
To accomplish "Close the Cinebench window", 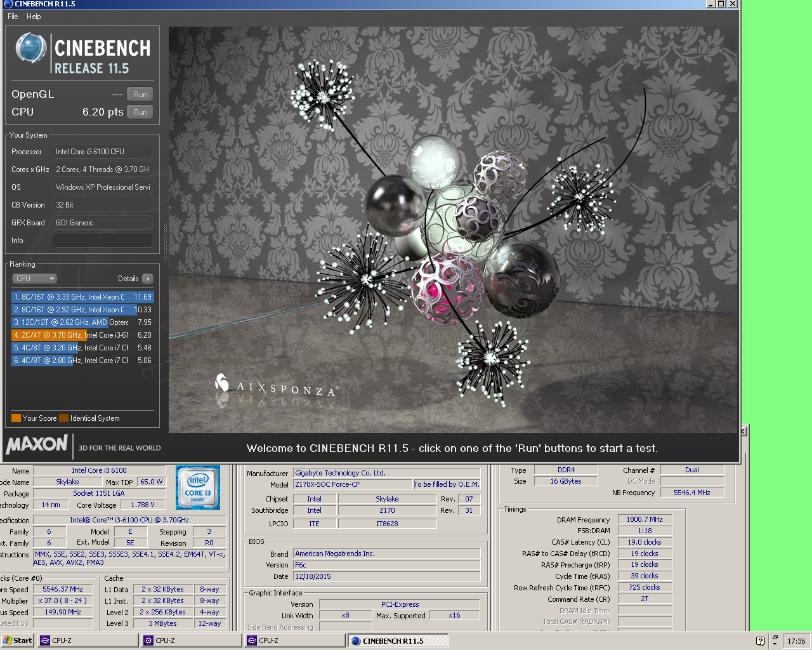I will [x=733, y=4].
